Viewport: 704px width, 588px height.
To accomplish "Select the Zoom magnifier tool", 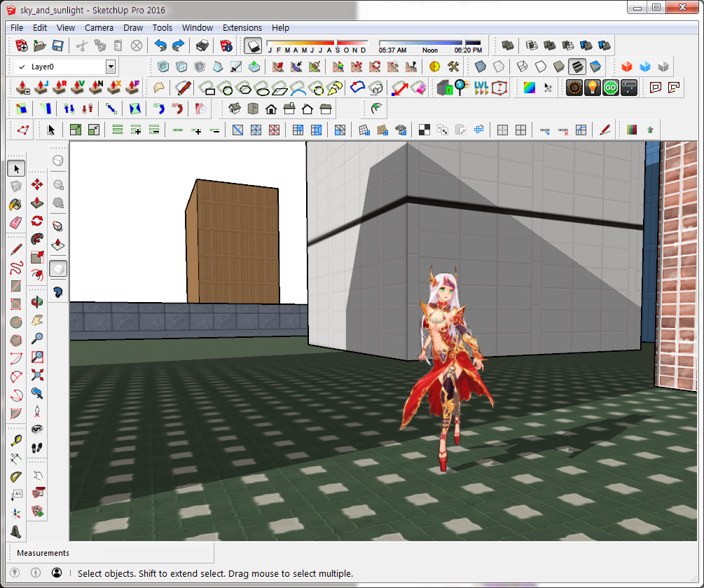I will pos(37,339).
